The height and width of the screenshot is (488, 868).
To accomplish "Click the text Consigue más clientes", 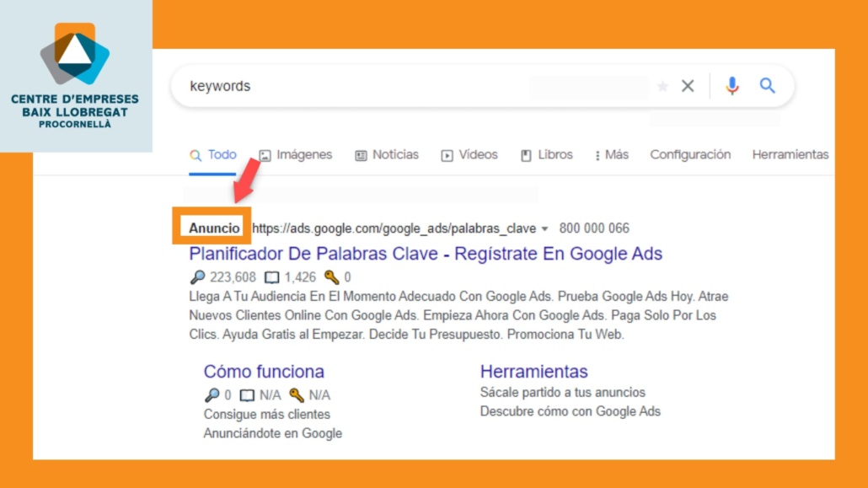I will [x=267, y=415].
